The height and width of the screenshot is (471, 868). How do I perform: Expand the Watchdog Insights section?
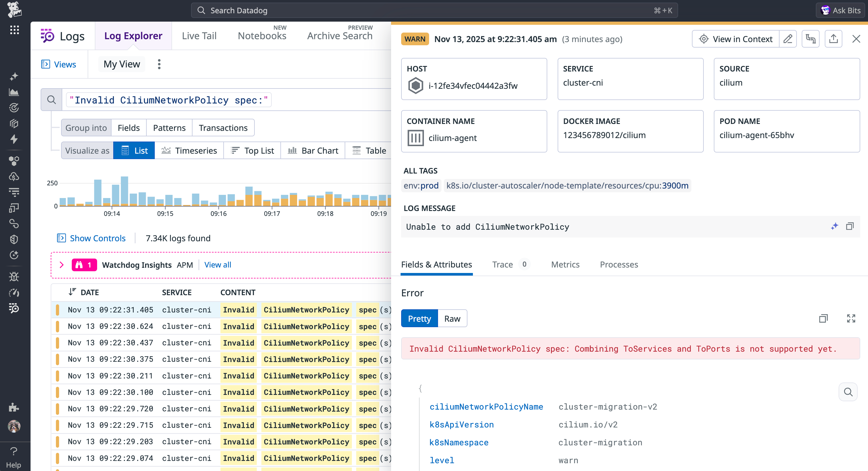(62, 265)
